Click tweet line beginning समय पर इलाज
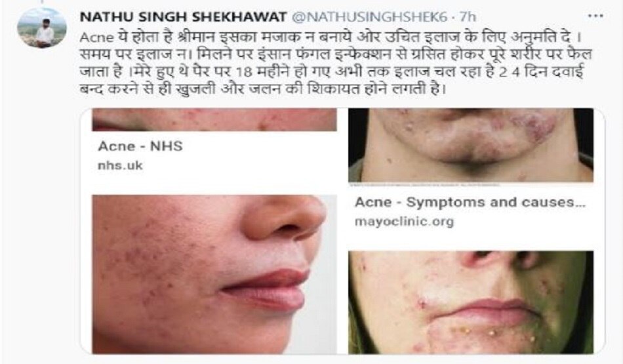Image resolution: width=623 pixels, height=364 pixels. click(x=336, y=54)
